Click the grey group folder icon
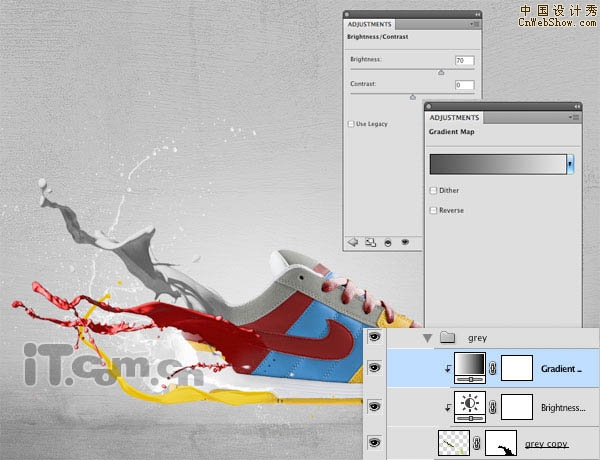Viewport: 600px width, 460px height. [x=448, y=339]
